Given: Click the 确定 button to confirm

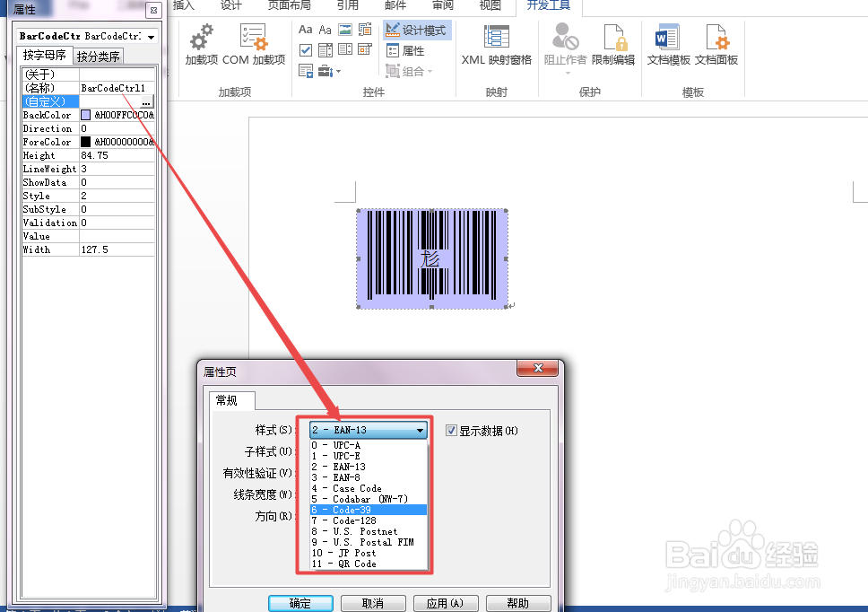Looking at the screenshot, I should pyautogui.click(x=300, y=602).
